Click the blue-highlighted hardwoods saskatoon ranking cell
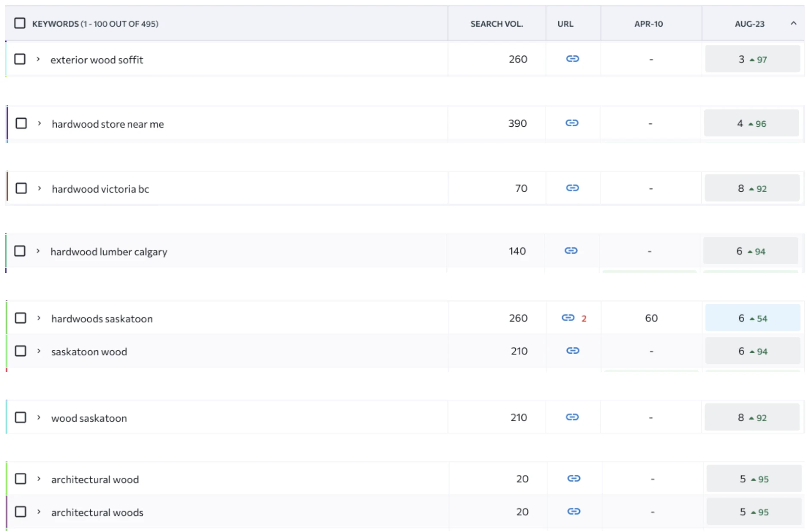Image resolution: width=807 pixels, height=532 pixels. coord(752,318)
